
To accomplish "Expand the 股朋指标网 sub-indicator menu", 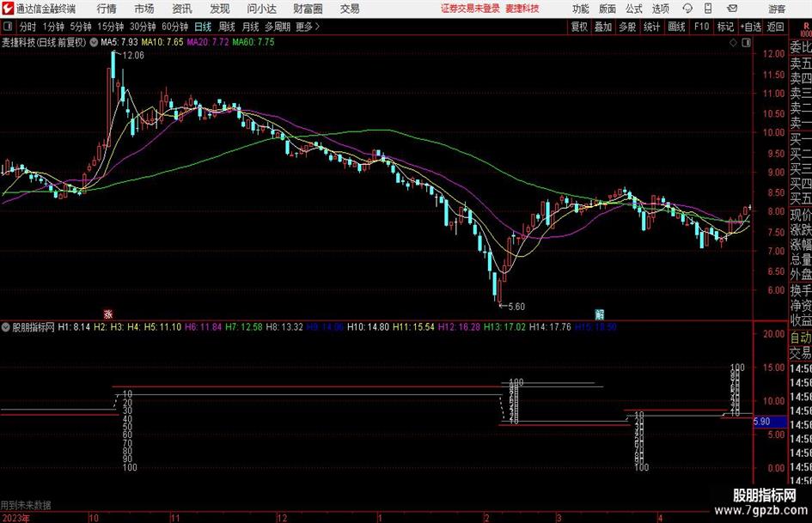I will pyautogui.click(x=6, y=327).
